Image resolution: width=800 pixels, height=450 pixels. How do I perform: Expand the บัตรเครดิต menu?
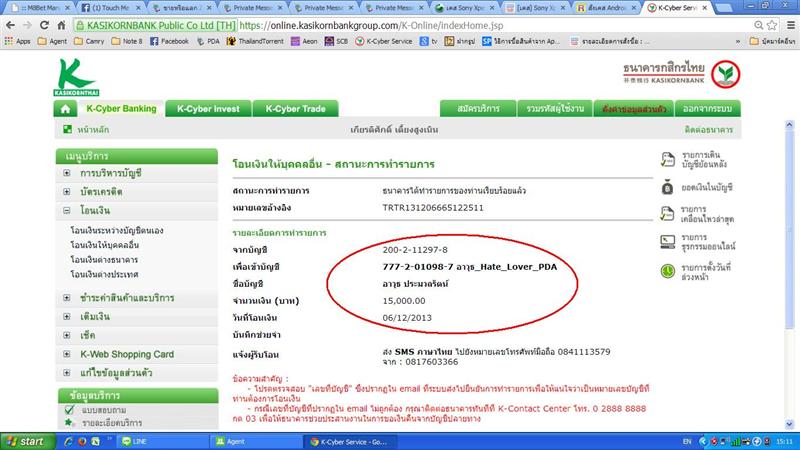click(x=67, y=192)
